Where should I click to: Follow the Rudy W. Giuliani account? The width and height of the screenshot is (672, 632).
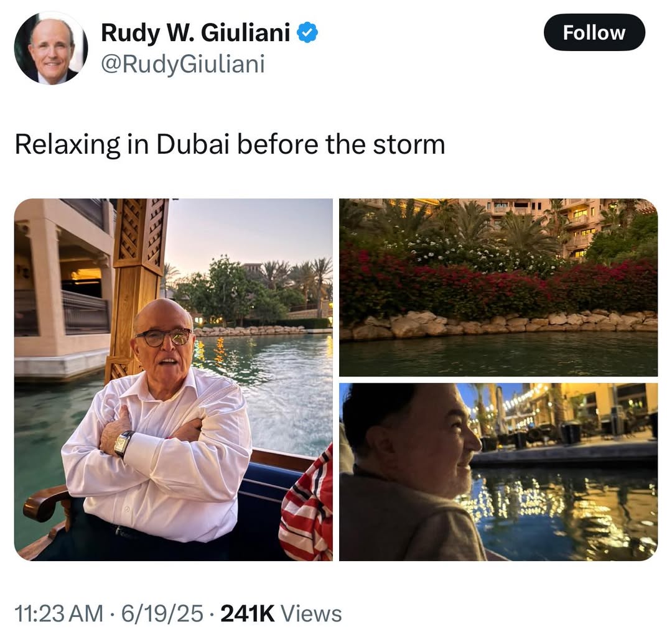594,32
